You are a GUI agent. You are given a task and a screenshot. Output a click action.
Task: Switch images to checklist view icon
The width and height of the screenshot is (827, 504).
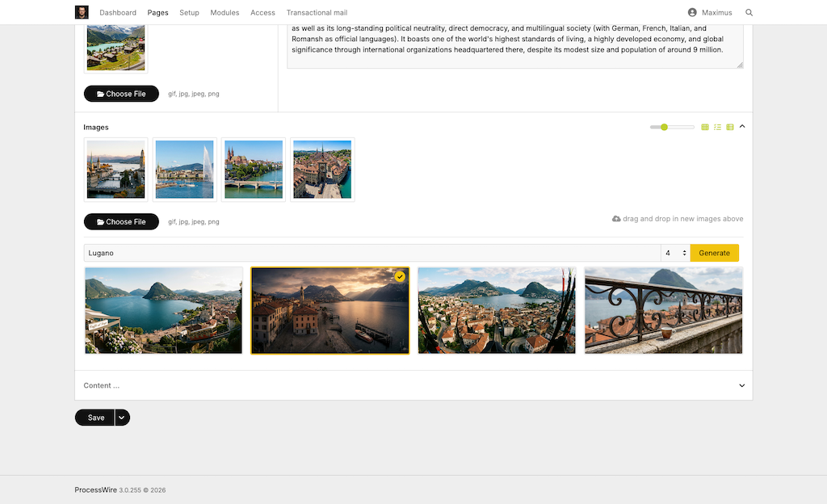717,127
